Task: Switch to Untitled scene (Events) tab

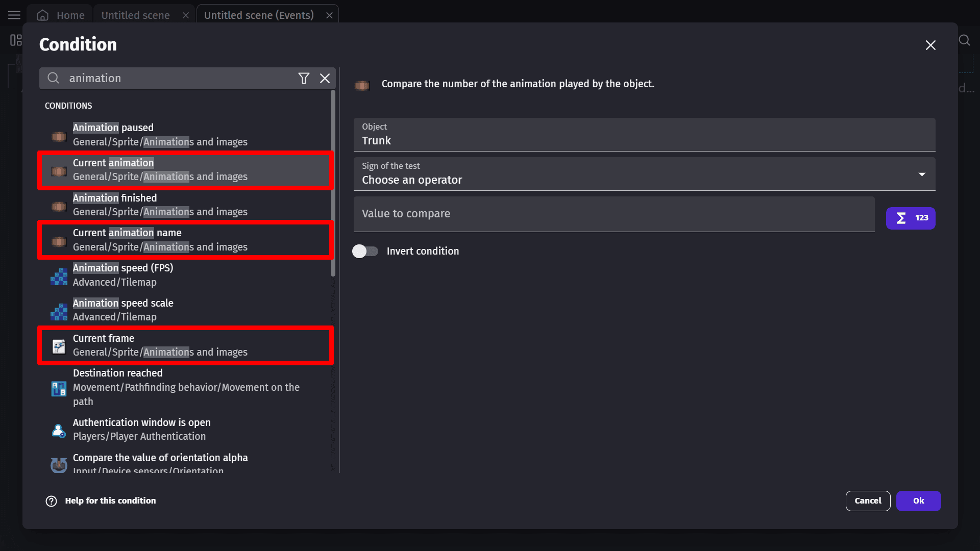Action: [x=259, y=15]
